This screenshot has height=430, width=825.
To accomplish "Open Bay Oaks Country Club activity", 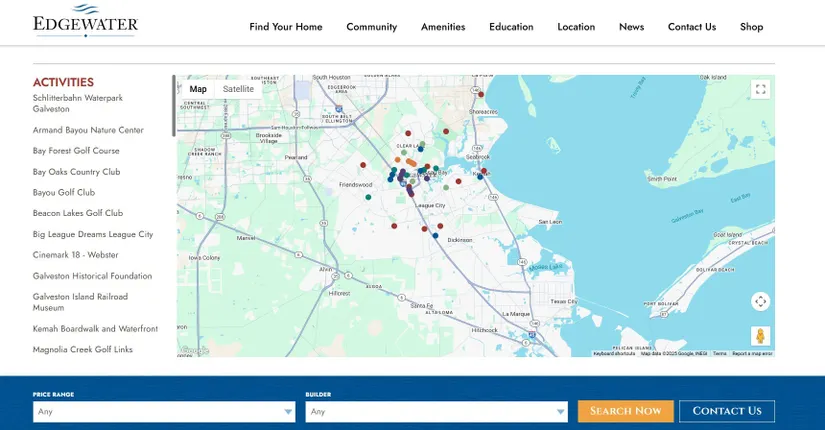I will pyautogui.click(x=76, y=172).
